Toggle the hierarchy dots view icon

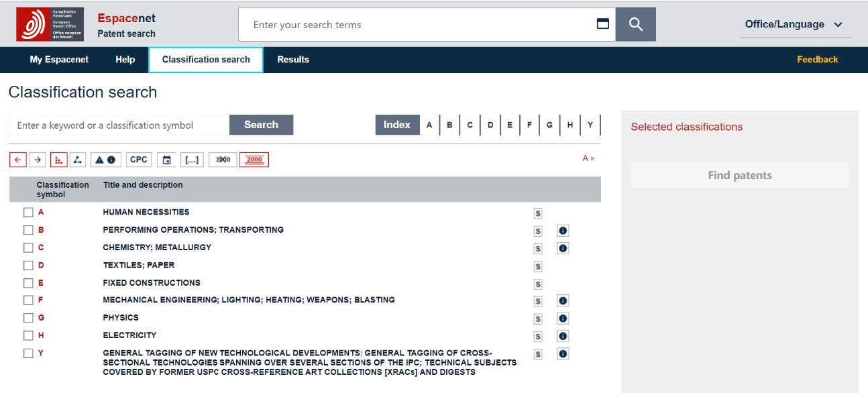pos(58,160)
